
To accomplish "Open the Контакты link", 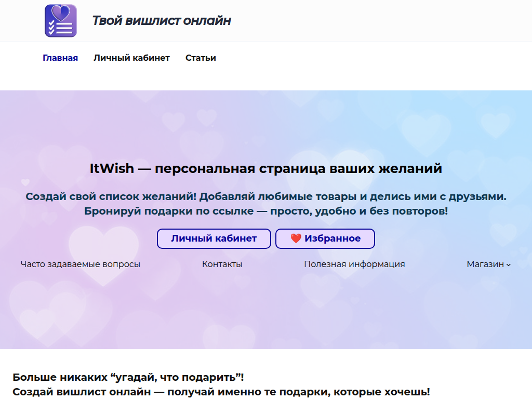I will pyautogui.click(x=222, y=264).
